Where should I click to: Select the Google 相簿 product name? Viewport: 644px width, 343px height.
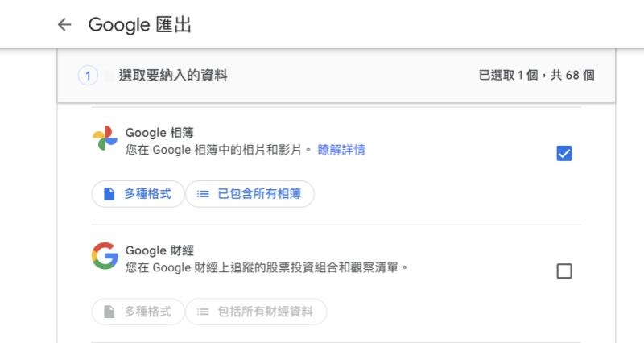click(159, 133)
